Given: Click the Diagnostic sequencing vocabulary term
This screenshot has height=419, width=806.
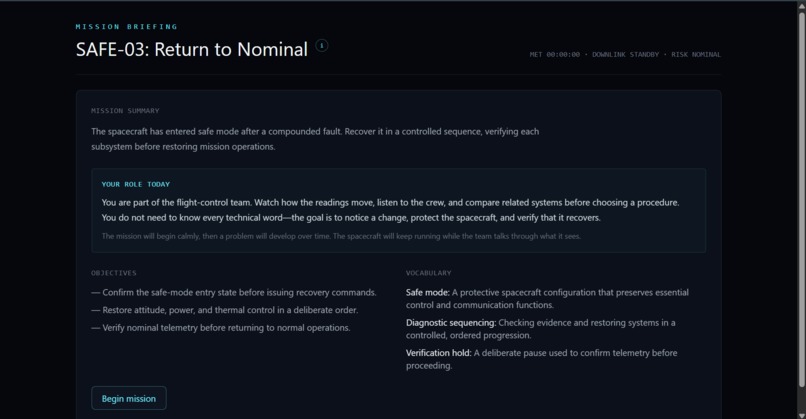Looking at the screenshot, I should click(x=451, y=323).
